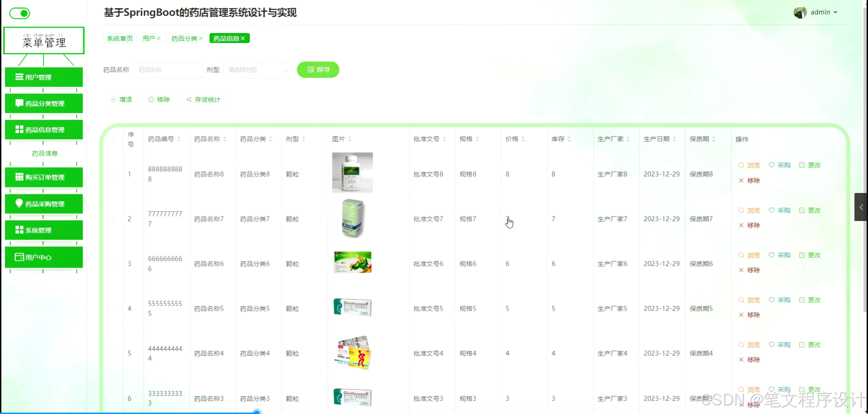Viewport: 868px width, 414px height.
Task: Click the 更改 edit icon on row 3
Action: [802, 254]
